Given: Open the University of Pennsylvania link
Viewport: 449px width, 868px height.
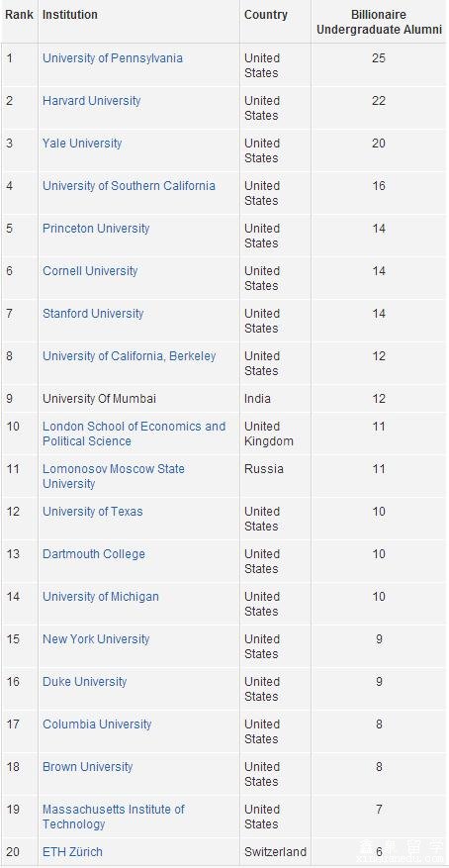Looking at the screenshot, I should pos(113,58).
